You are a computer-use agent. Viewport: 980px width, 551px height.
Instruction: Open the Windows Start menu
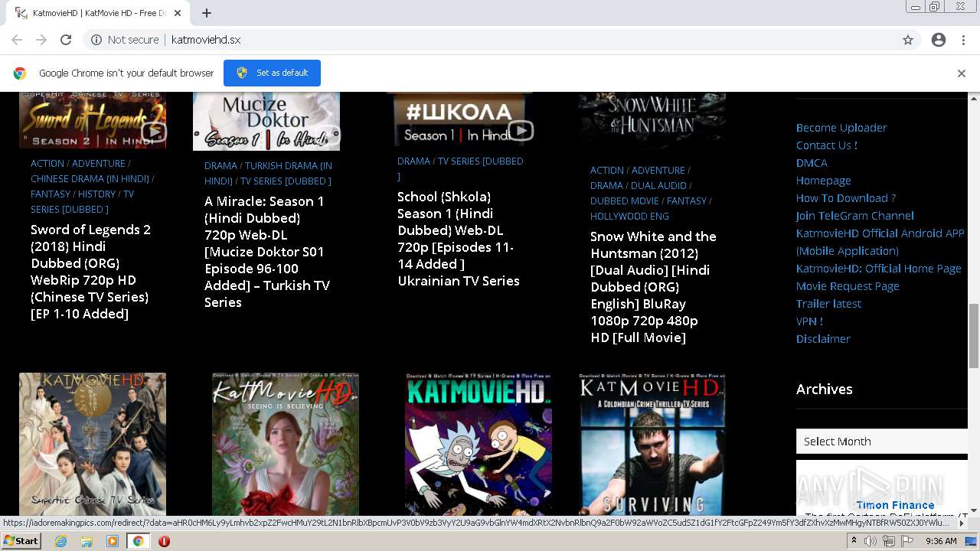pos(21,541)
